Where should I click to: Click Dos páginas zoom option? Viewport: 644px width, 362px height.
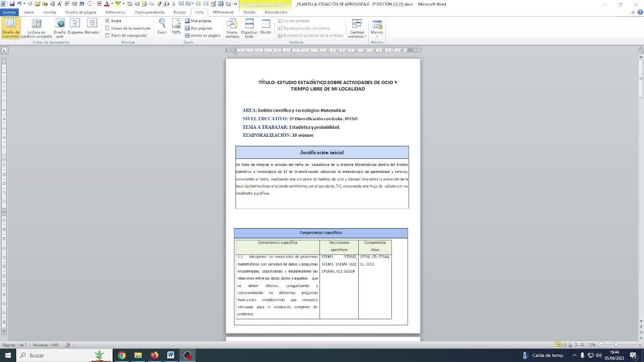(x=198, y=28)
